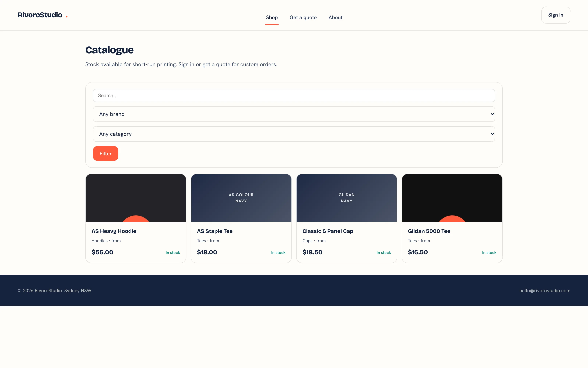Click the $18.50 price
The width and height of the screenshot is (588, 368).
click(312, 252)
